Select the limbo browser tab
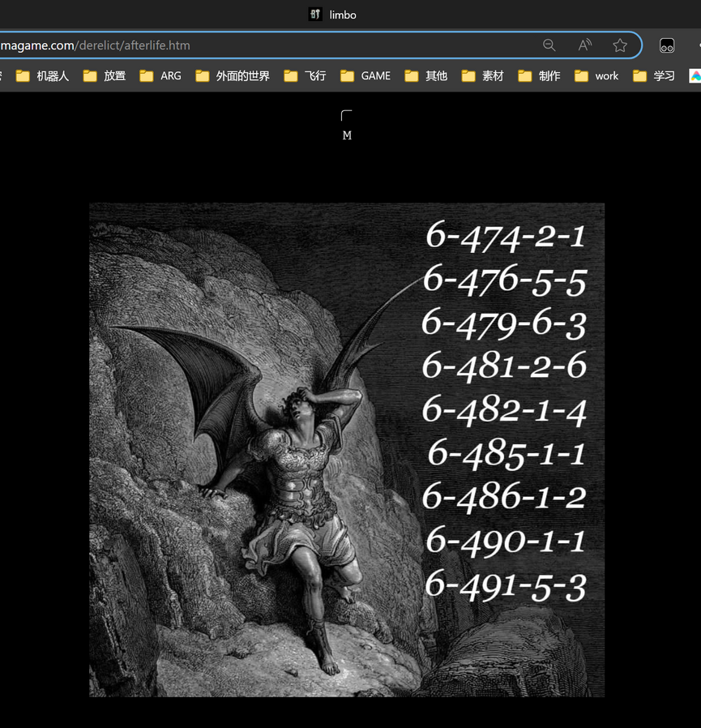 tap(333, 15)
